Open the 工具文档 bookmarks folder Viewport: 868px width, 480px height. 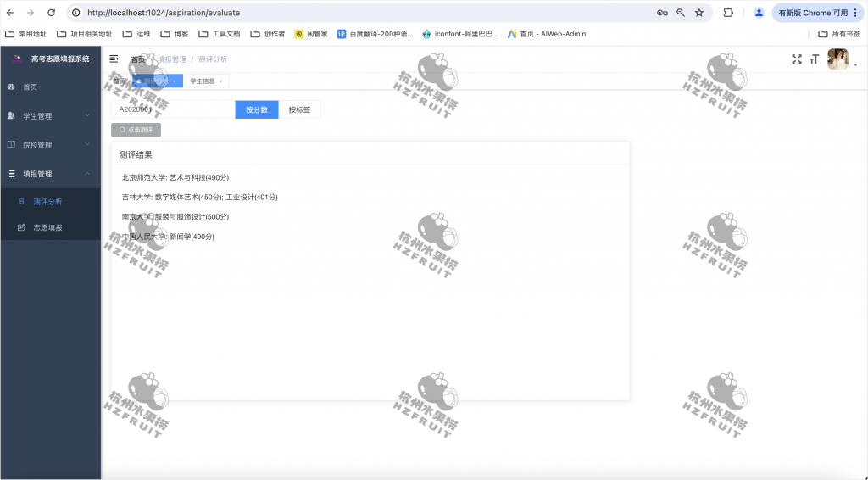(220, 34)
